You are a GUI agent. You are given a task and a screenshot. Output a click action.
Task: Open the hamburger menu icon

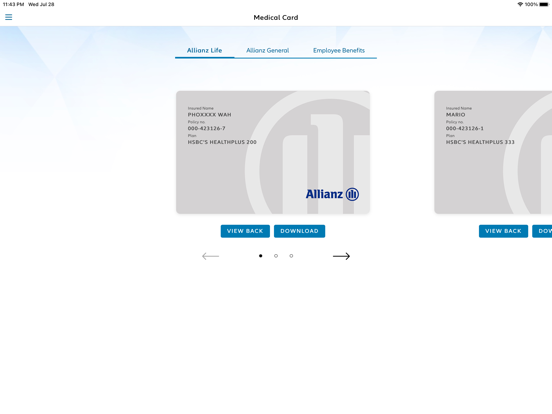click(8, 17)
